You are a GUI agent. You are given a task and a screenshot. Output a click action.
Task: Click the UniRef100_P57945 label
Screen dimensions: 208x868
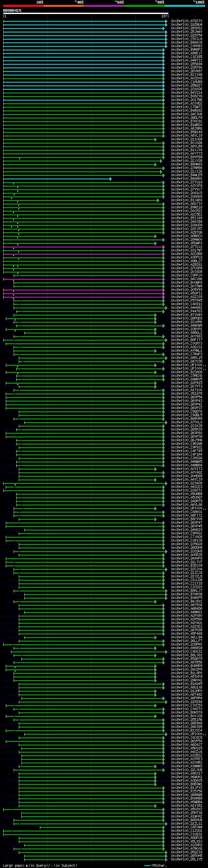[x=187, y=301]
